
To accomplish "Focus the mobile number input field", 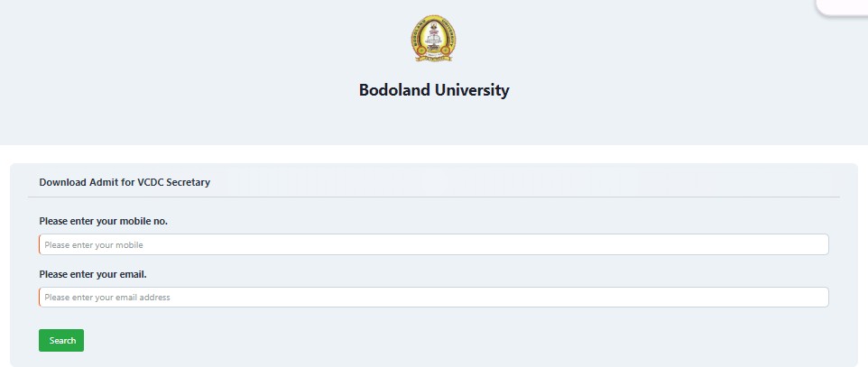I will (433, 244).
